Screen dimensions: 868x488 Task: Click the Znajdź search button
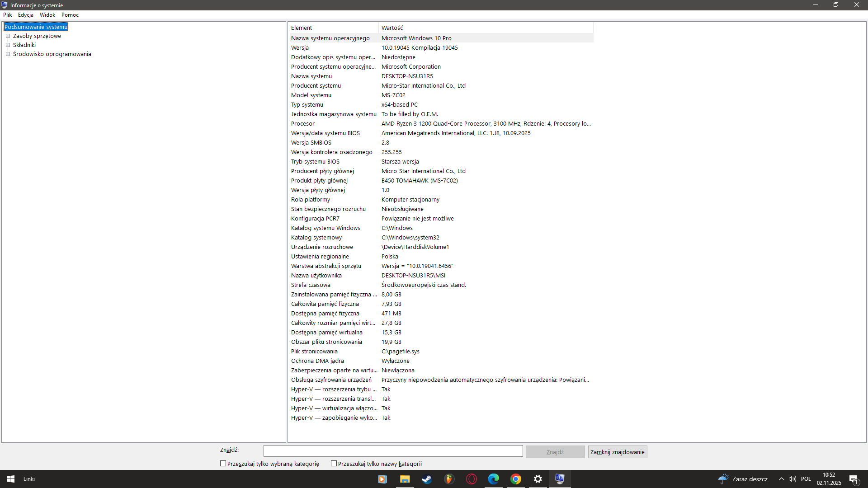tap(555, 452)
